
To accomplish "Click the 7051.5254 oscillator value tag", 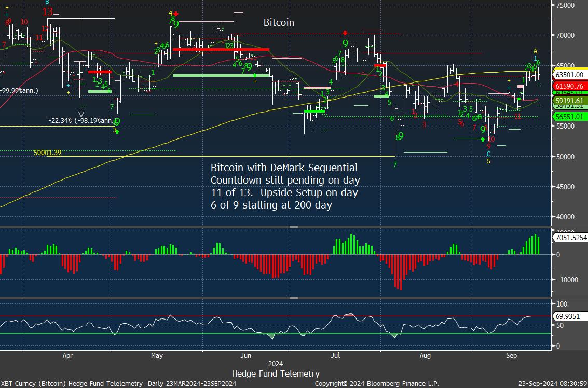I will (570, 238).
